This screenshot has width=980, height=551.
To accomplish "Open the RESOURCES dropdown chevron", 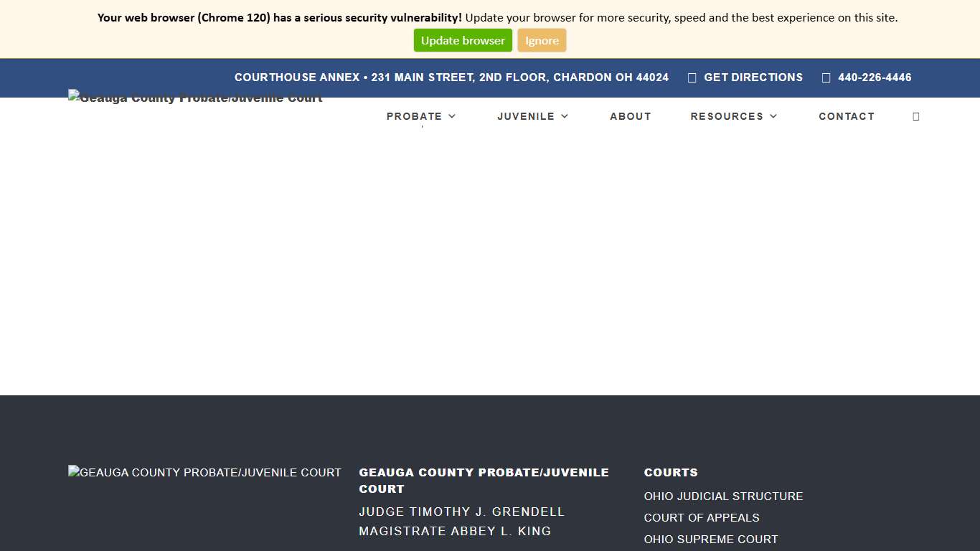I will [773, 116].
